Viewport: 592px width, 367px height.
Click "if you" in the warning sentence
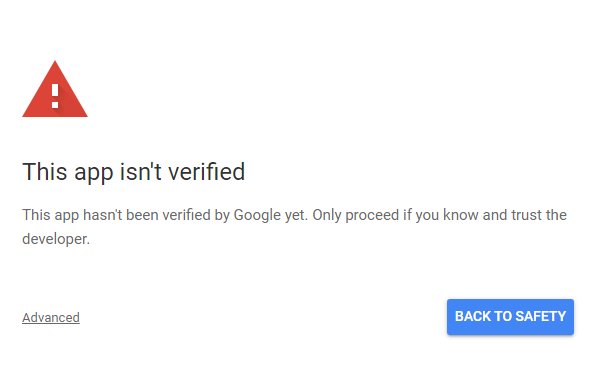421,215
